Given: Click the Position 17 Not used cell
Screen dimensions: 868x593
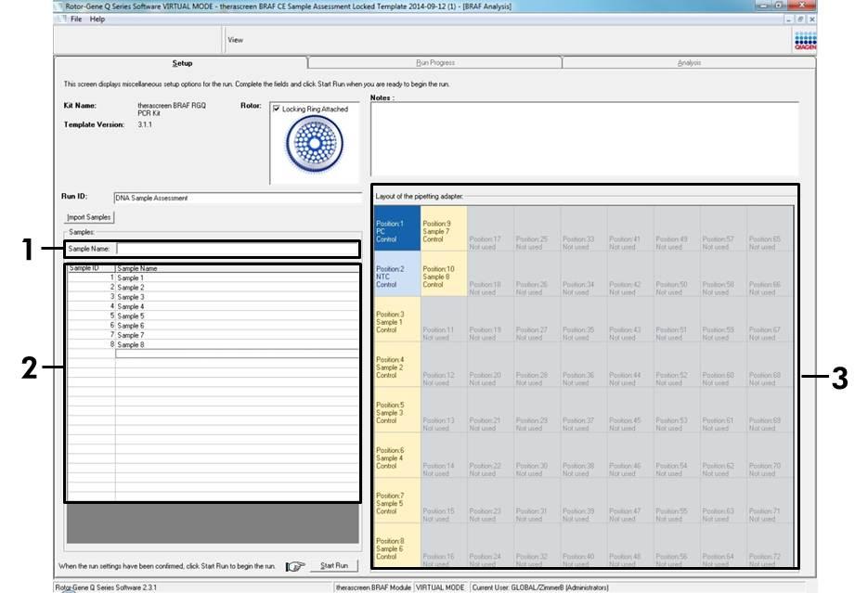Looking at the screenshot, I should click(x=490, y=228).
